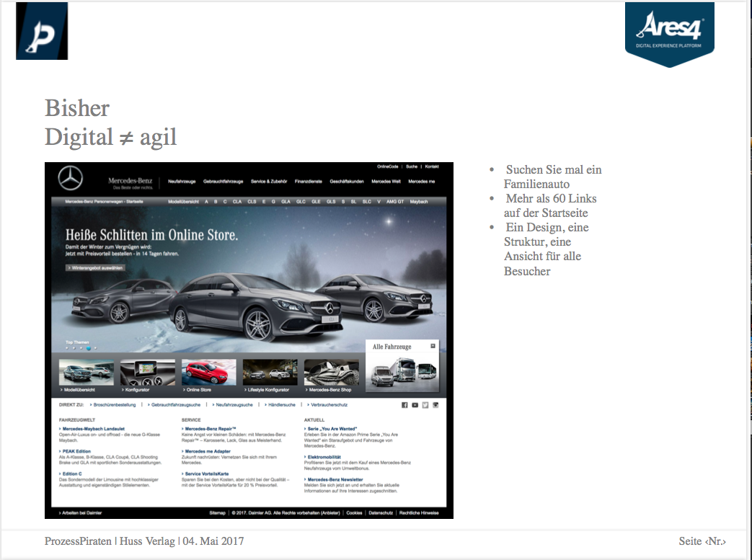Click the Neufahrzeugsuche link
The image size is (752, 560).
234,404
